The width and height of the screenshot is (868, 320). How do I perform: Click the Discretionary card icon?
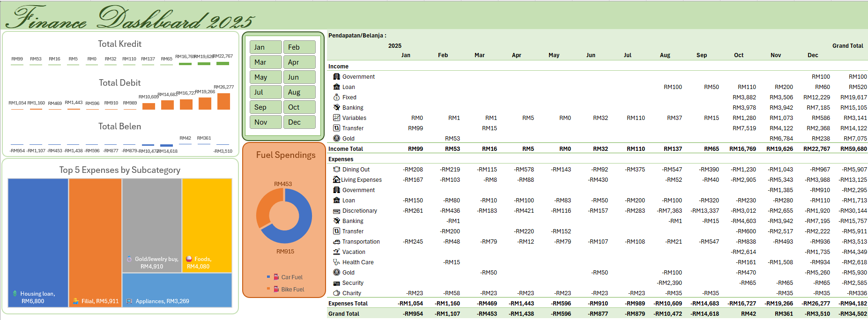[336, 211]
